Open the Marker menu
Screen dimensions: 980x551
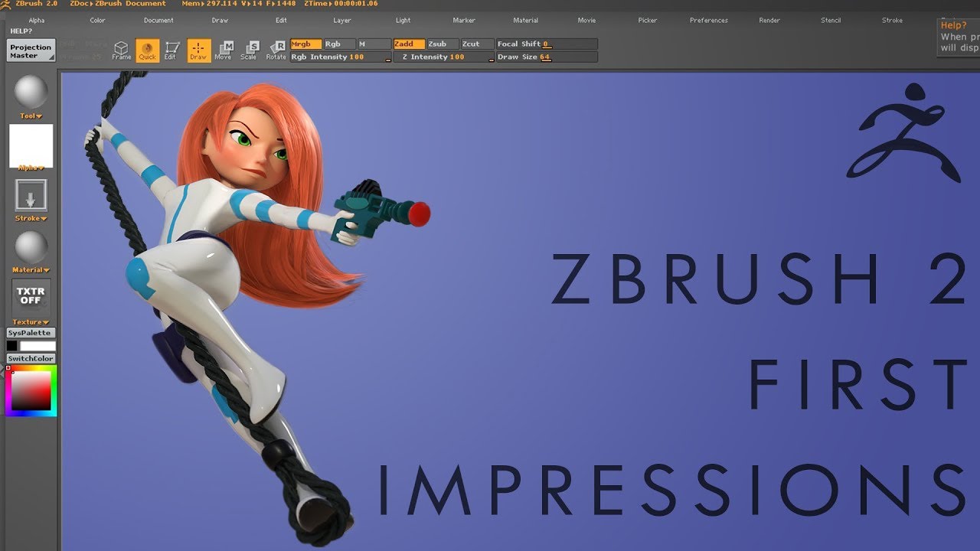point(464,21)
